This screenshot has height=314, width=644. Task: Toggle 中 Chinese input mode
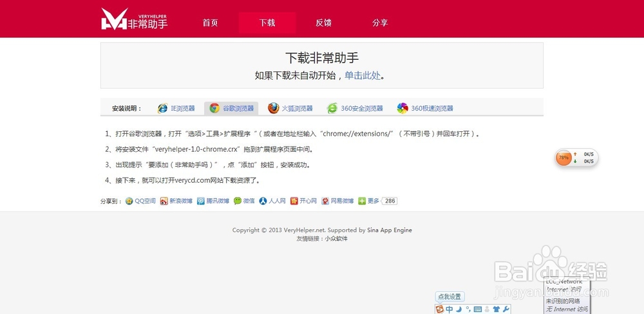[x=450, y=309]
